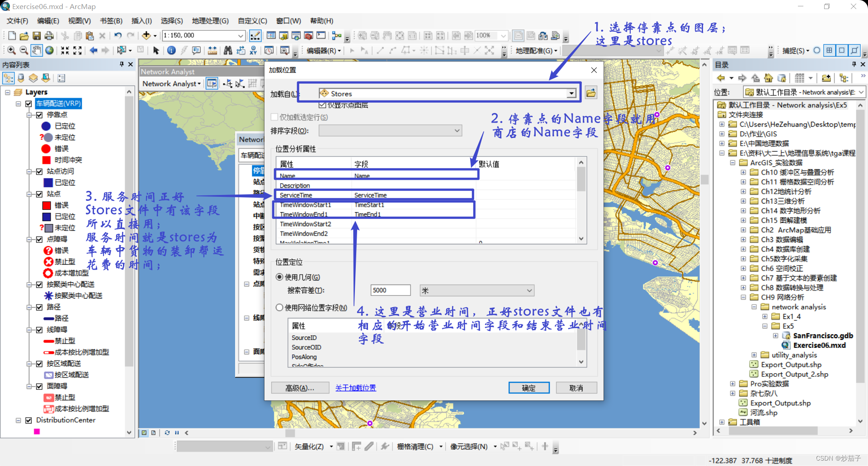
Task: Click the Find binoculars icon
Action: (227, 51)
